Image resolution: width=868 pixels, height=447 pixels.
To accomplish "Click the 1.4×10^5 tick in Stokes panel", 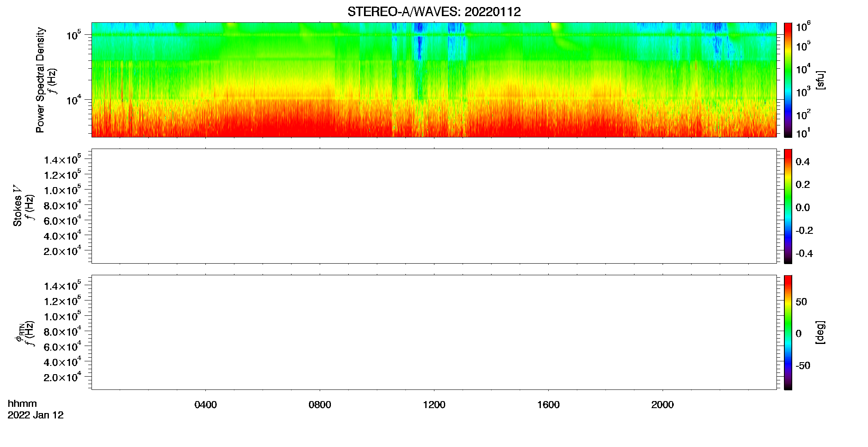I will (x=63, y=159).
